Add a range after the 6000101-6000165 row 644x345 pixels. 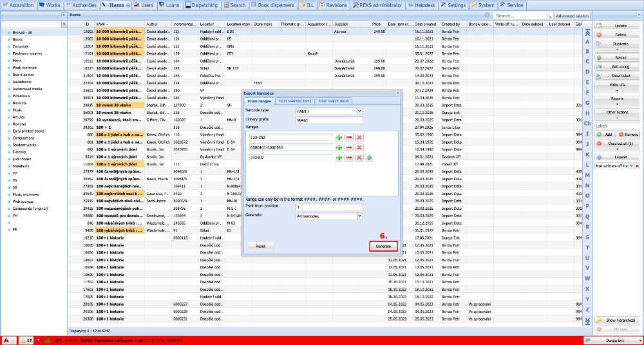coord(339,147)
